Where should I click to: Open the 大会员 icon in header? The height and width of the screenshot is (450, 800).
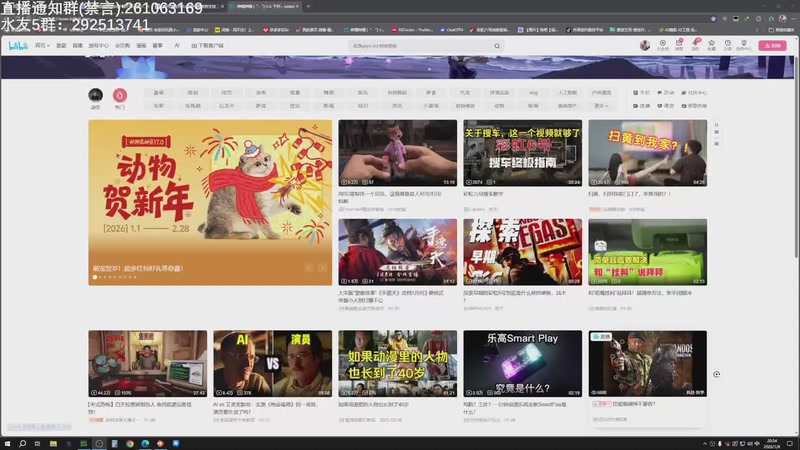click(x=662, y=46)
